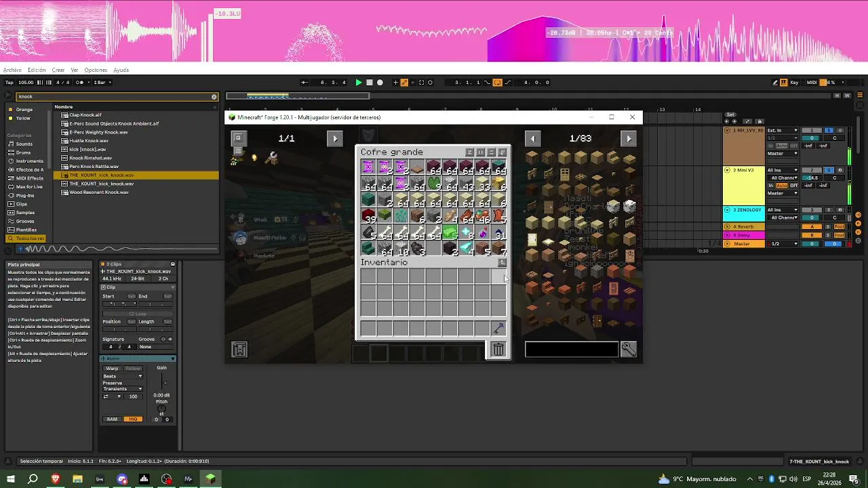This screenshot has width=868, height=488.
Task: Arm the Arrangement Record button
Action: [380, 83]
